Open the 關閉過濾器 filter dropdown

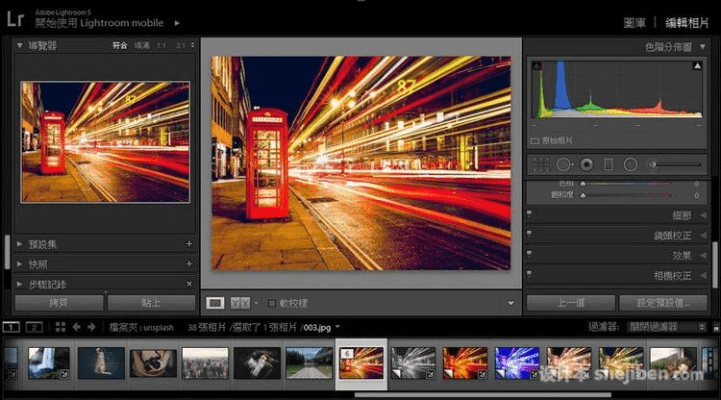tap(666, 327)
